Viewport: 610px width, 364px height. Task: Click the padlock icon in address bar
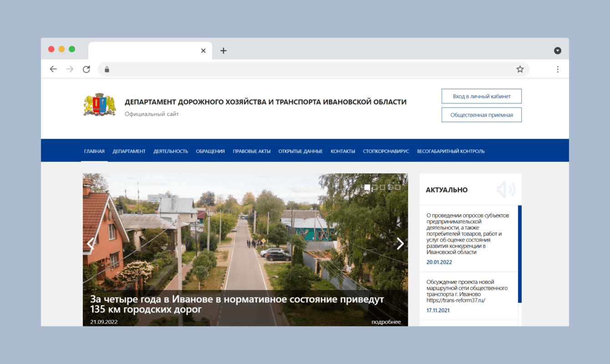click(x=107, y=69)
